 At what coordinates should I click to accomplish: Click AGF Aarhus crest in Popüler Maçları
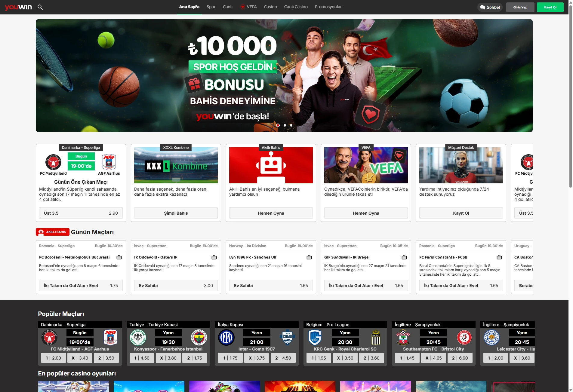110,337
